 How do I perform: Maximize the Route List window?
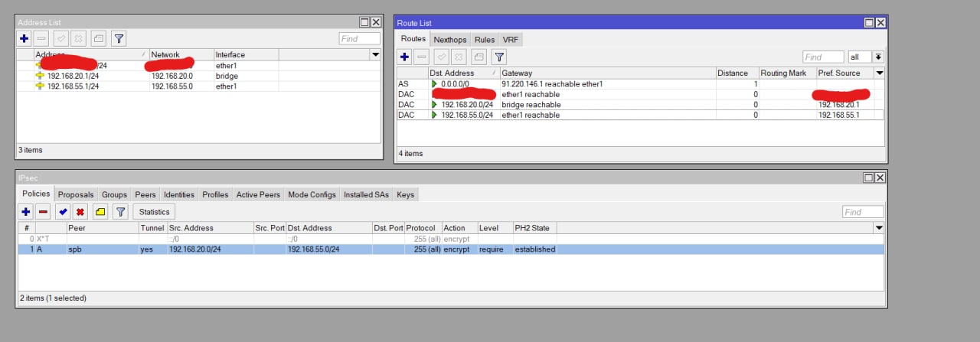869,23
